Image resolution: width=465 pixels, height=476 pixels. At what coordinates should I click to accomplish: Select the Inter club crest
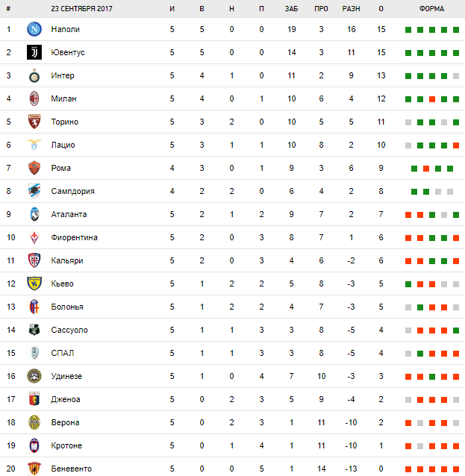34,75
